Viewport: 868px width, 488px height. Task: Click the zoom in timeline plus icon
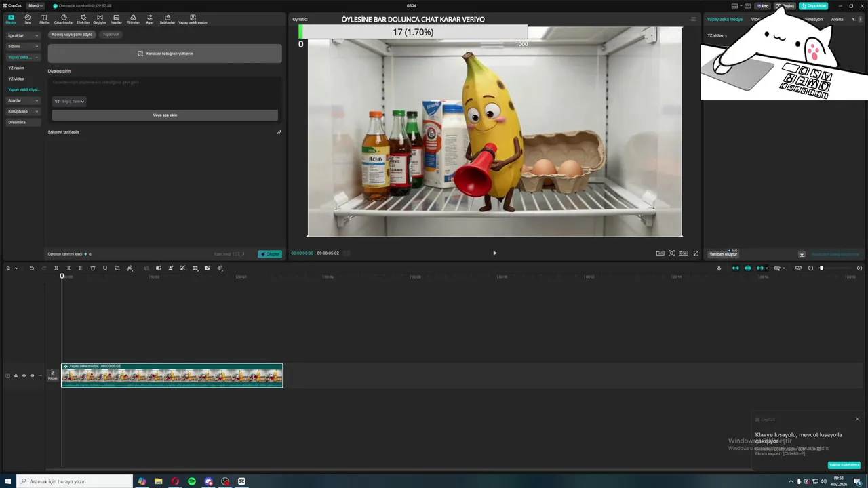(859, 268)
